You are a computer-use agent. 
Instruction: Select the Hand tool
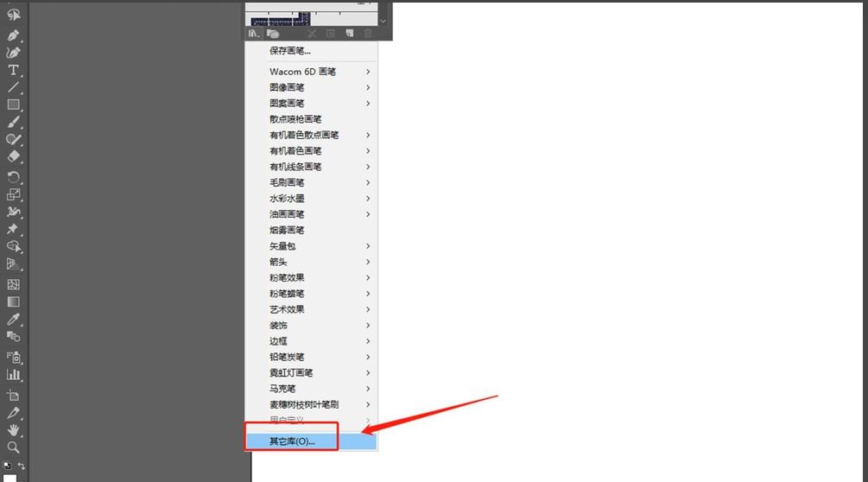(x=13, y=430)
